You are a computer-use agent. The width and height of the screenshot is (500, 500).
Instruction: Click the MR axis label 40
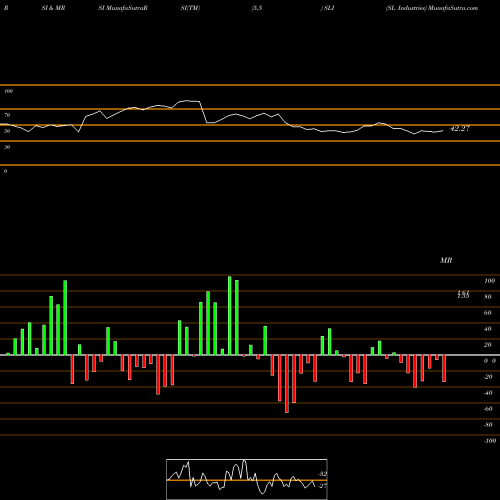488,329
